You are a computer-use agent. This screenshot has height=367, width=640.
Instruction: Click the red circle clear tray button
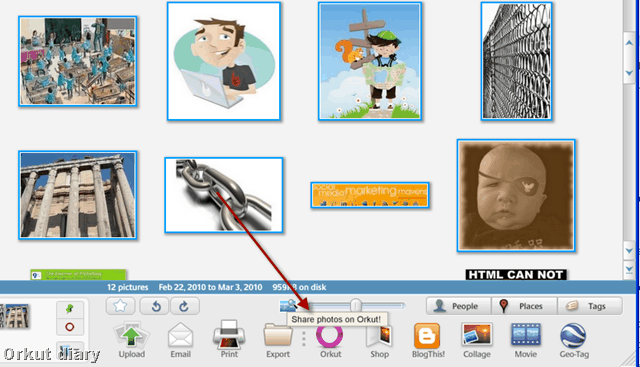tap(70, 327)
